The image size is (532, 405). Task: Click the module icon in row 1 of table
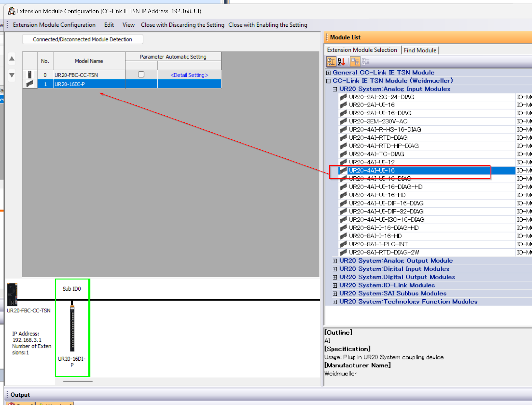tap(30, 84)
